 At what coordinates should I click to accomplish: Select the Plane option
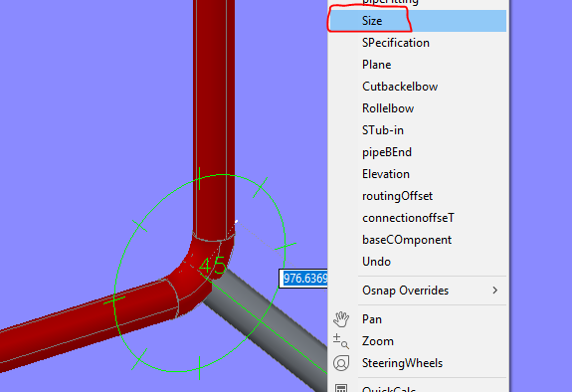pos(417,65)
